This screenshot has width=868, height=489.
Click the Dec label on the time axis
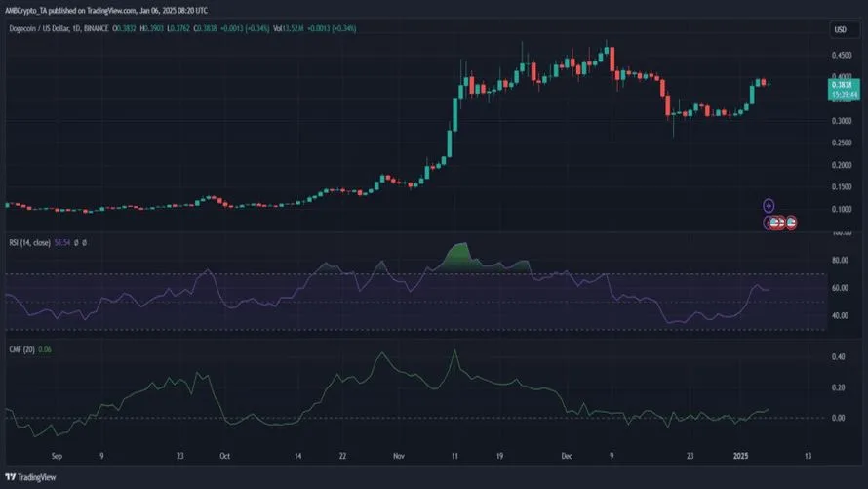pyautogui.click(x=566, y=456)
